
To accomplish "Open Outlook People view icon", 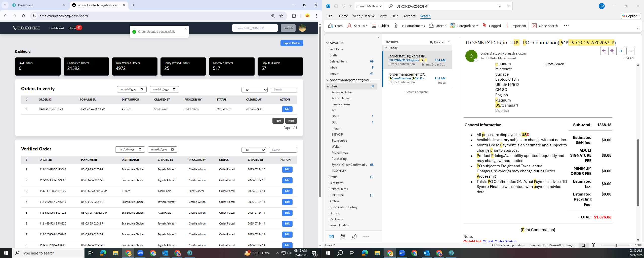I will (x=354, y=237).
